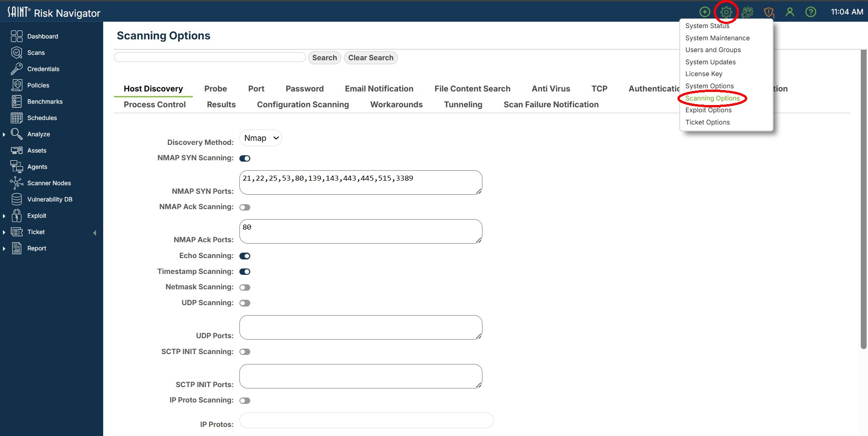868x436 pixels.
Task: Click the users group icon in header
Action: 748,12
